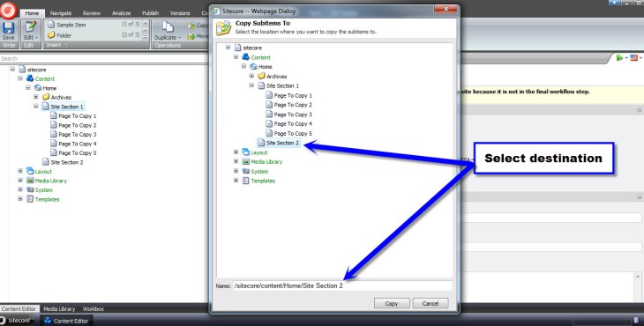This screenshot has width=644, height=326.
Task: Select Page To Copy 5 in background tree
Action: pos(78,153)
